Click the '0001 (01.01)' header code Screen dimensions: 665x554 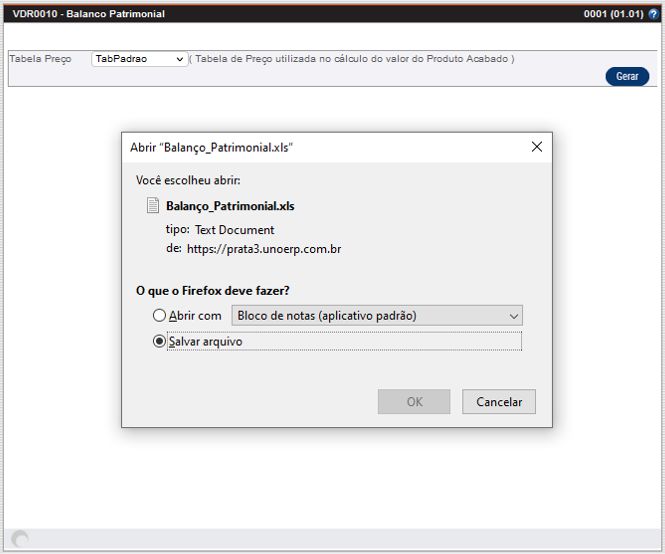[613, 15]
